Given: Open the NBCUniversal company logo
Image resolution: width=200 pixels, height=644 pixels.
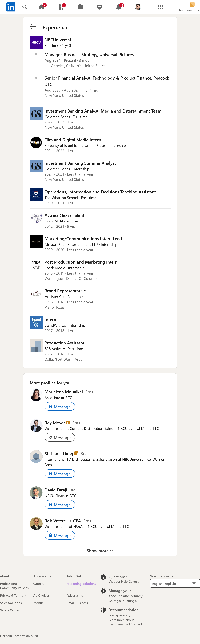Looking at the screenshot, I should coord(36,43).
